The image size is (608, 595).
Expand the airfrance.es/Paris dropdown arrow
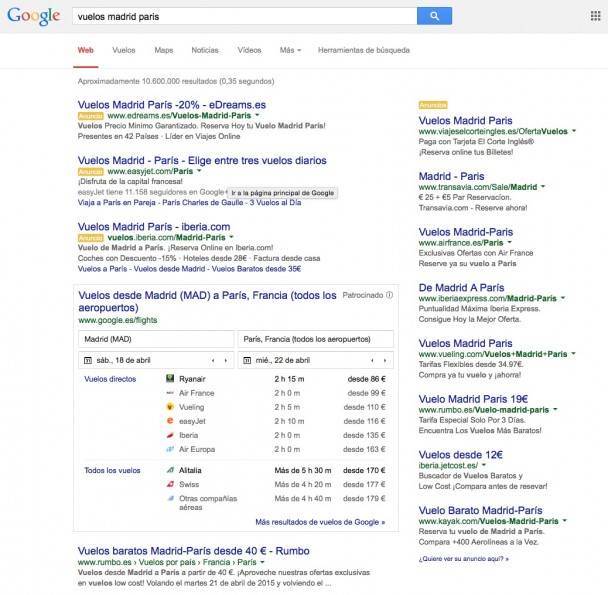click(x=510, y=242)
